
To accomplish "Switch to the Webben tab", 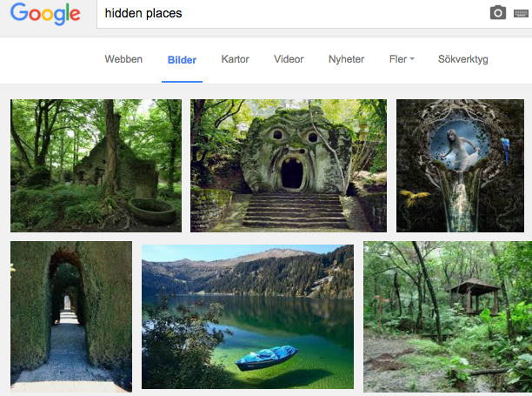I will (x=123, y=59).
